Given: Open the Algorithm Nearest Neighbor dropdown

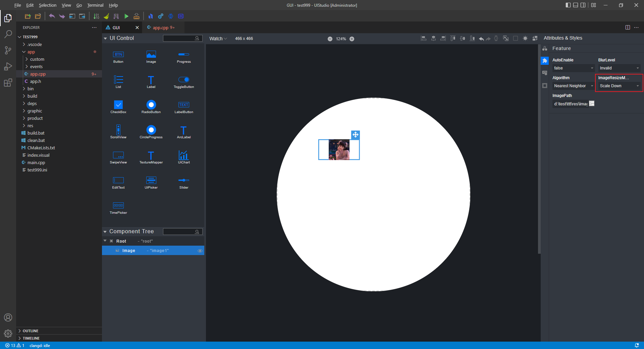Looking at the screenshot, I should 573,86.
